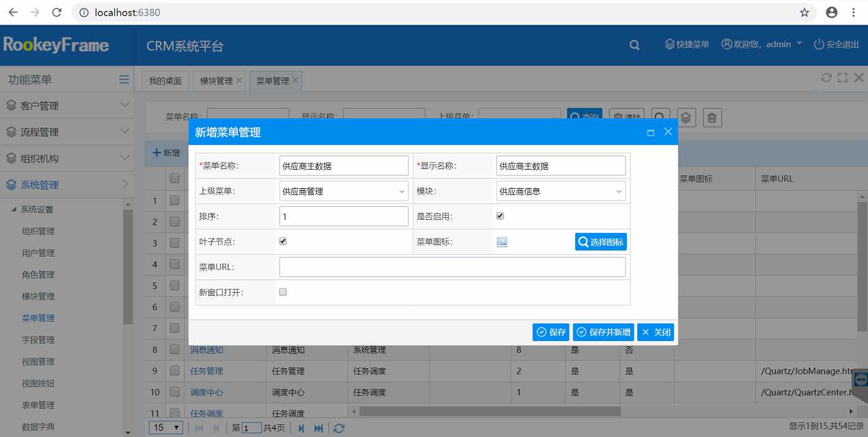Go to last page in pager

[x=318, y=428]
